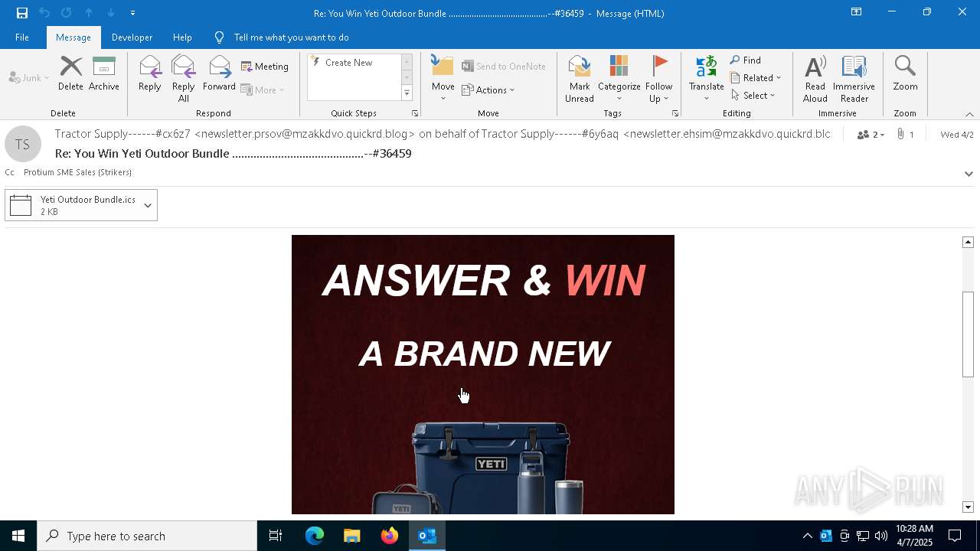Launch Immersive Reader
This screenshot has height=551, width=980.
pyautogui.click(x=854, y=79)
